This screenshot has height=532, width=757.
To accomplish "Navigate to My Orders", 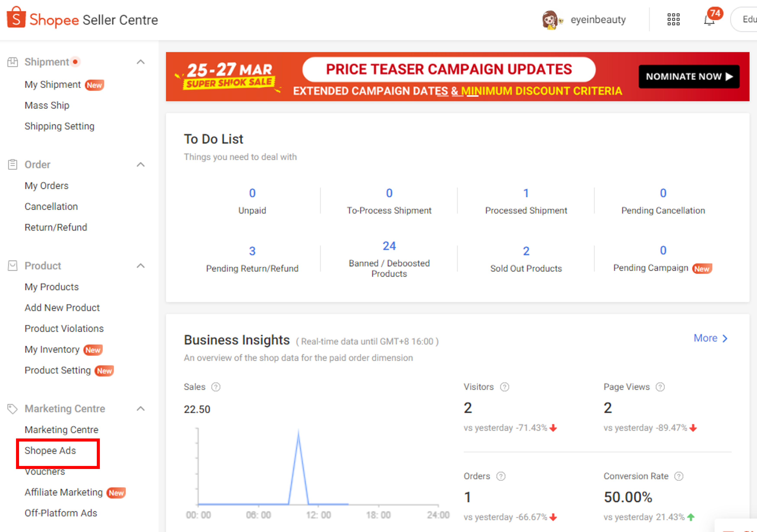I will coord(47,186).
